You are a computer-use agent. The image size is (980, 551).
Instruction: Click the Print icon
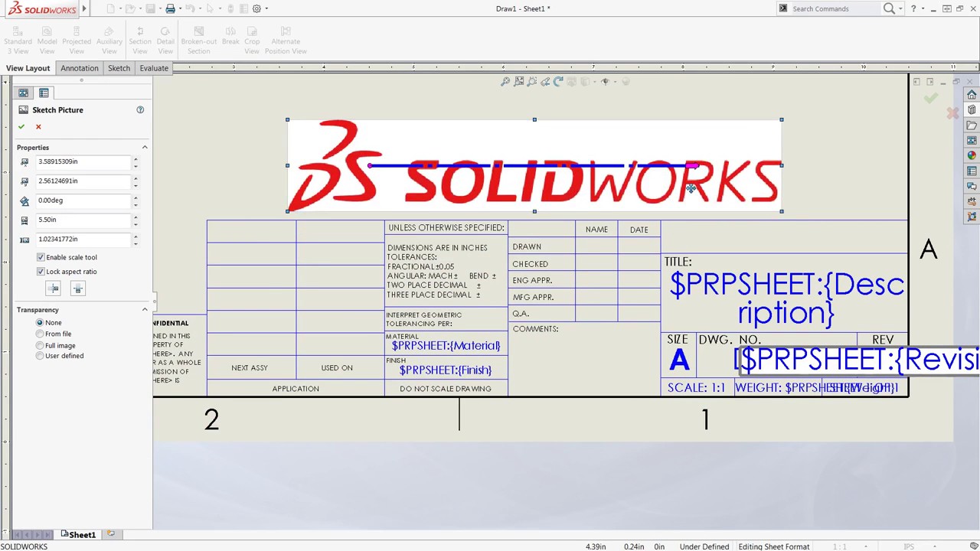(x=171, y=8)
